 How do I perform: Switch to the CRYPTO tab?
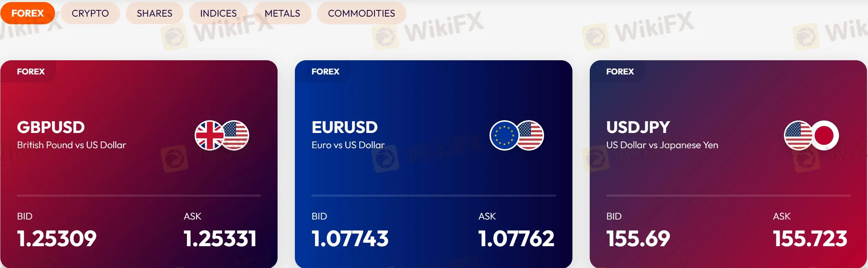(90, 13)
